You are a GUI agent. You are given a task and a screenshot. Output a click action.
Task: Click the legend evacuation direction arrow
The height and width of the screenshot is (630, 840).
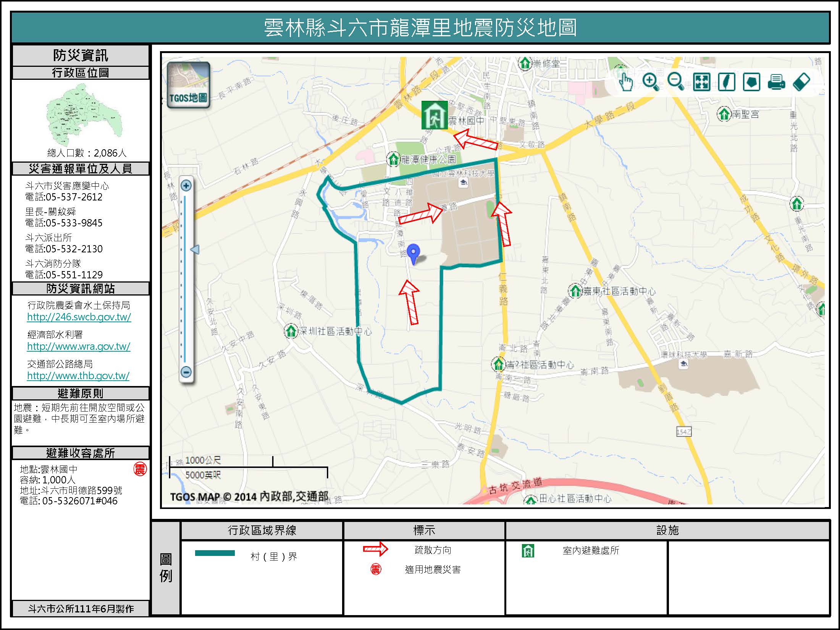pos(375,549)
